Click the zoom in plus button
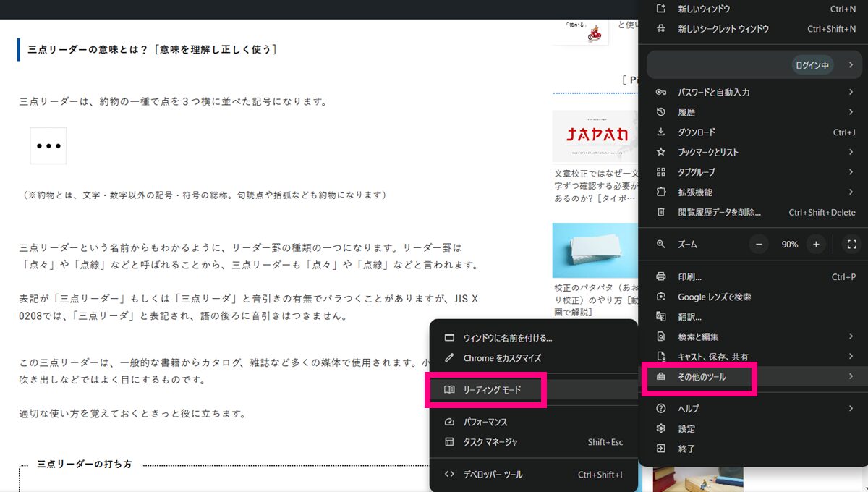The width and height of the screenshot is (868, 492). [x=816, y=245]
